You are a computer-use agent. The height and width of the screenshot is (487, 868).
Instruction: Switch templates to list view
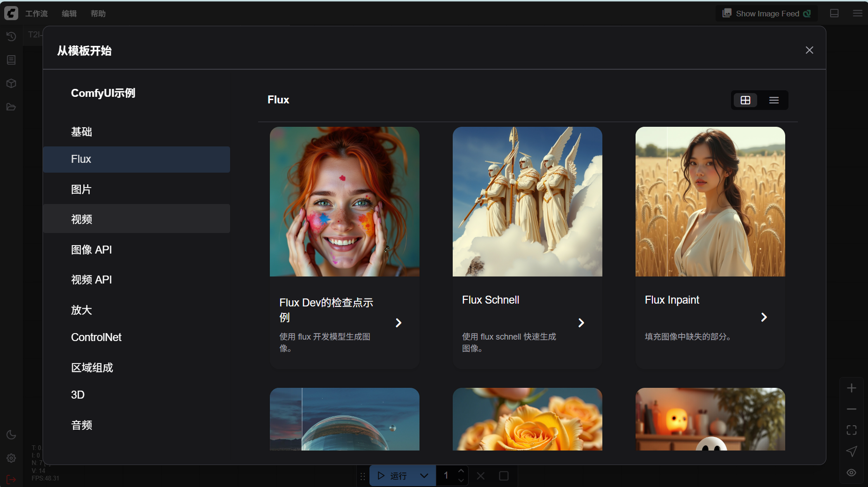point(774,100)
